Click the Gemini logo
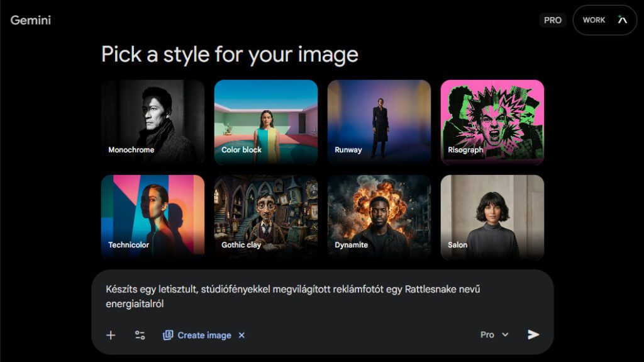 click(31, 20)
